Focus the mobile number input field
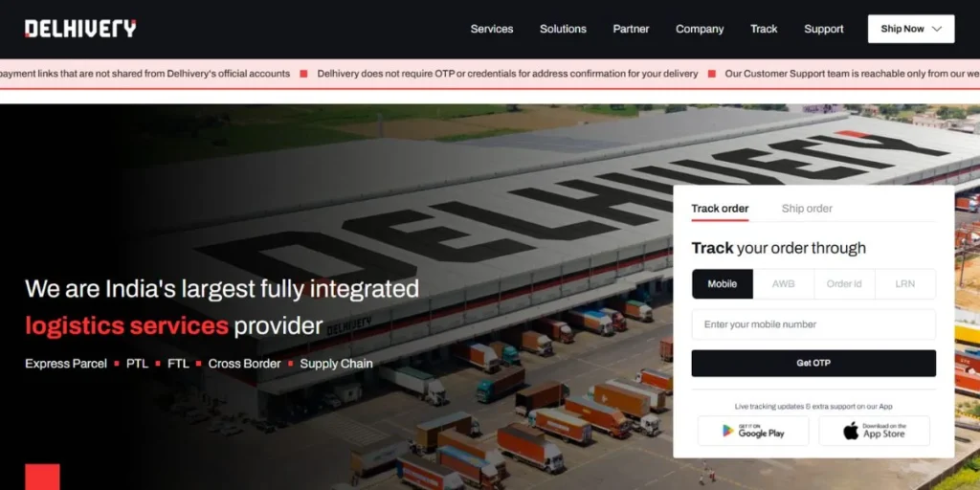 (813, 324)
